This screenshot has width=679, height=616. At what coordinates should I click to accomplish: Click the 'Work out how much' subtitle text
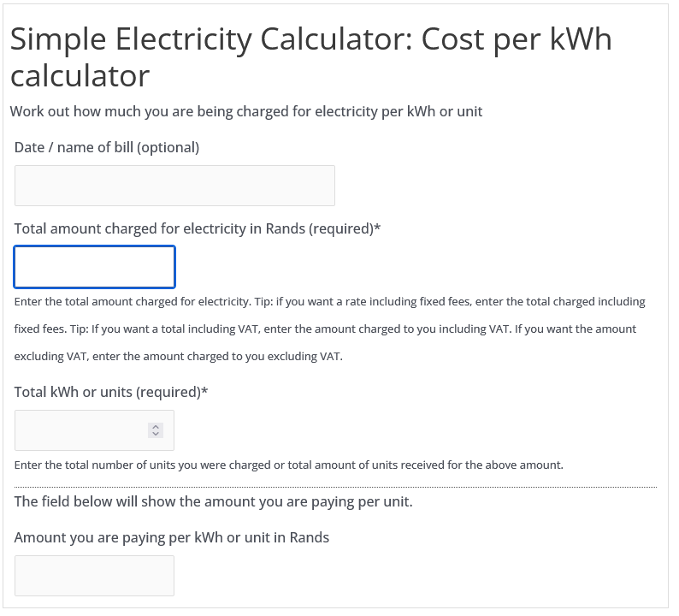coord(246,111)
